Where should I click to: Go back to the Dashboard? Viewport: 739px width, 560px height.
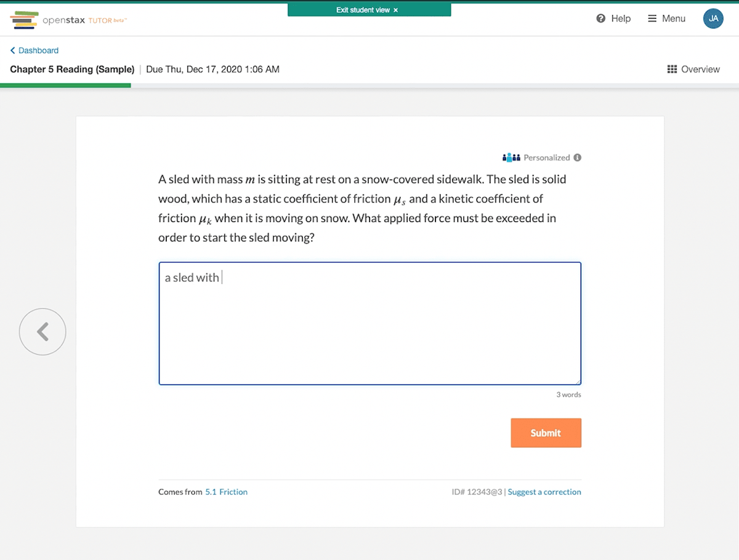[x=34, y=50]
